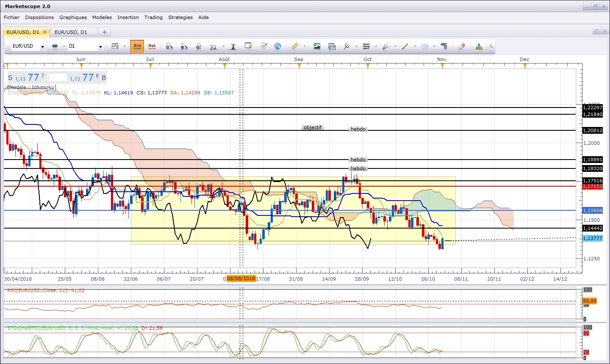Click the add indicator picture icon

[317, 46]
